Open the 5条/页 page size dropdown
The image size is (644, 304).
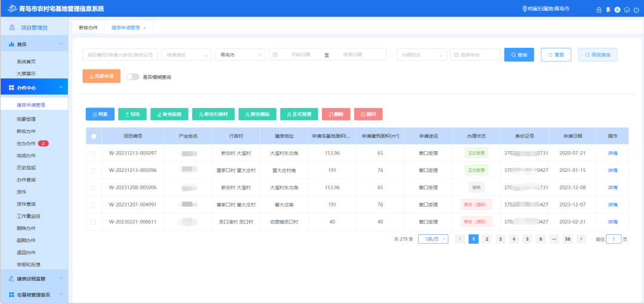(433, 239)
